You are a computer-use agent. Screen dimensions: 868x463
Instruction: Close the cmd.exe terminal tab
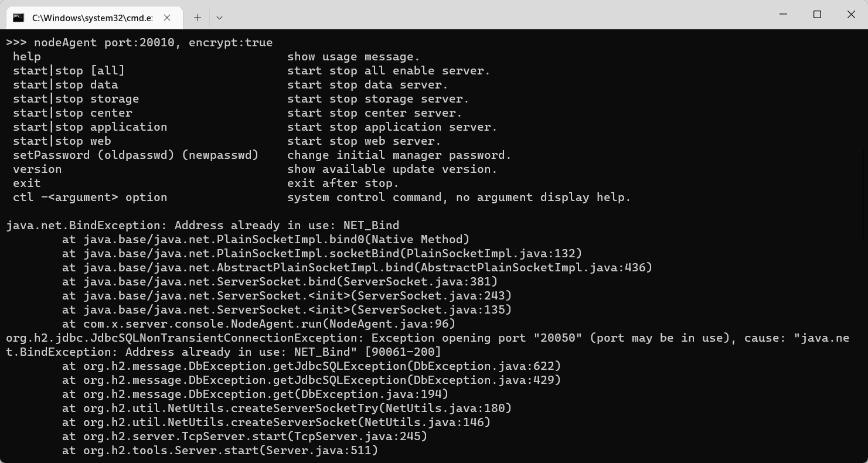167,18
